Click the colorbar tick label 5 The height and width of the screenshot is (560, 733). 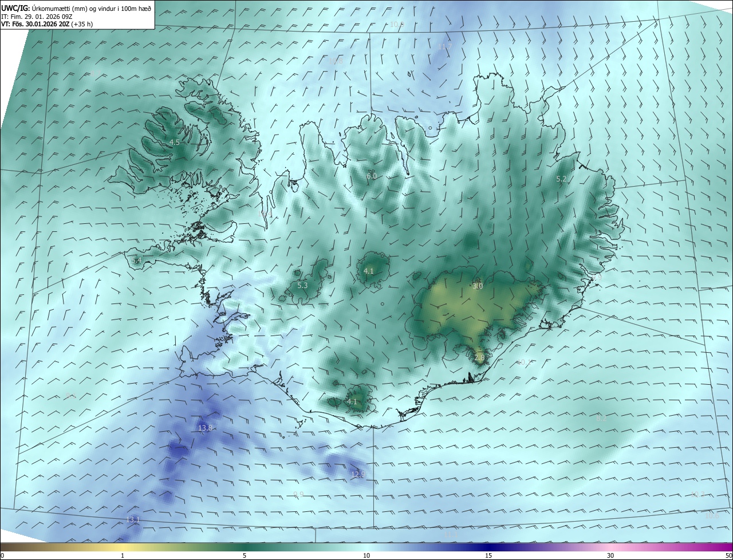[245, 555]
